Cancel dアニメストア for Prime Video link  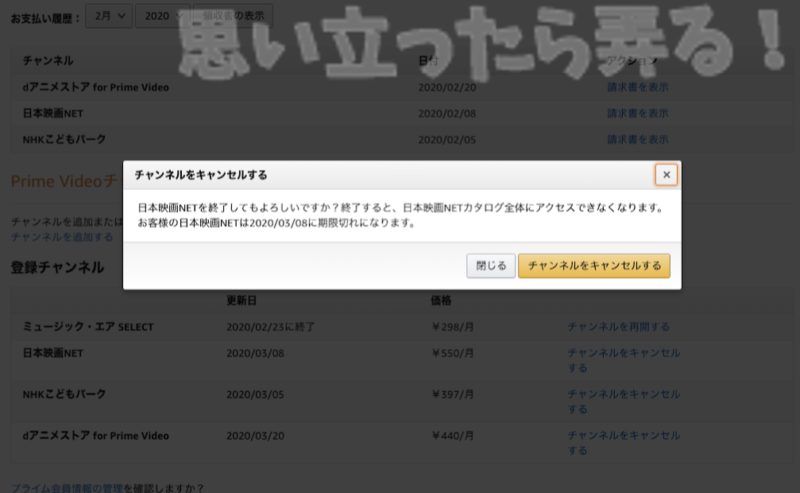[623, 443]
